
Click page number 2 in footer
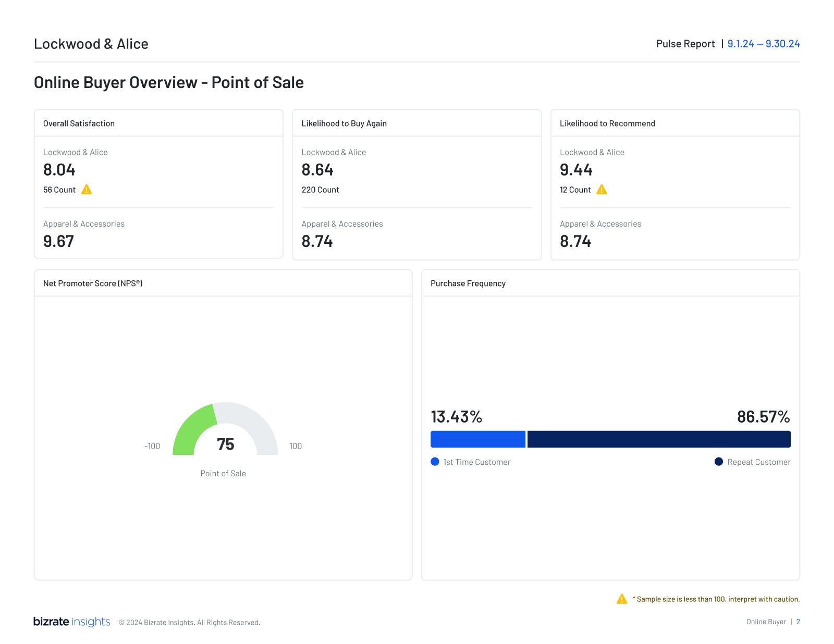coord(798,622)
